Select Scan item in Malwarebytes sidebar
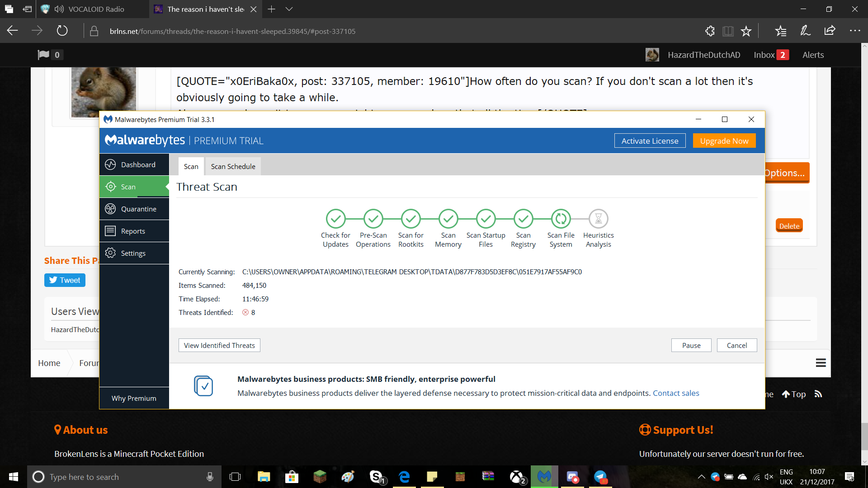The width and height of the screenshot is (868, 488). 134,187
